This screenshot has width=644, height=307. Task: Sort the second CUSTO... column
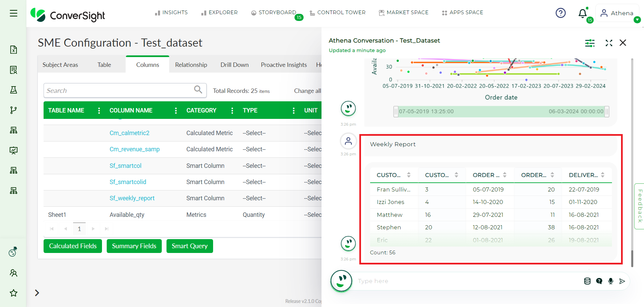point(456,175)
